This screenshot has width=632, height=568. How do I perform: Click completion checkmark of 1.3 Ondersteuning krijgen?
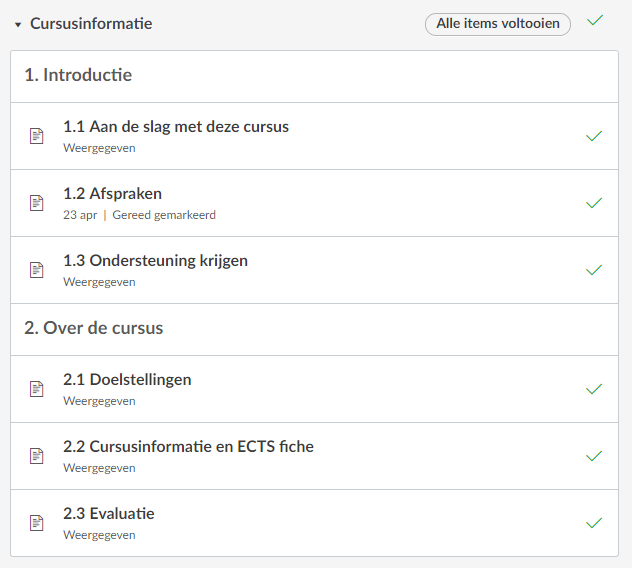tap(594, 270)
